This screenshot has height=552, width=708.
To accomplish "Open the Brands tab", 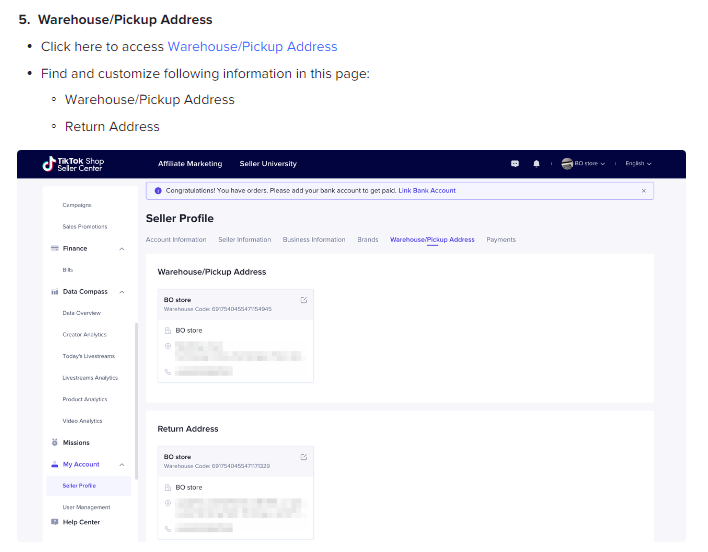I will coord(367,240).
